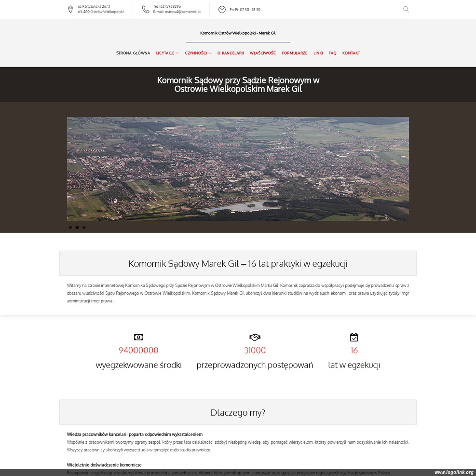Open the Linki menu item
The height and width of the screenshot is (476, 476).
318,53
